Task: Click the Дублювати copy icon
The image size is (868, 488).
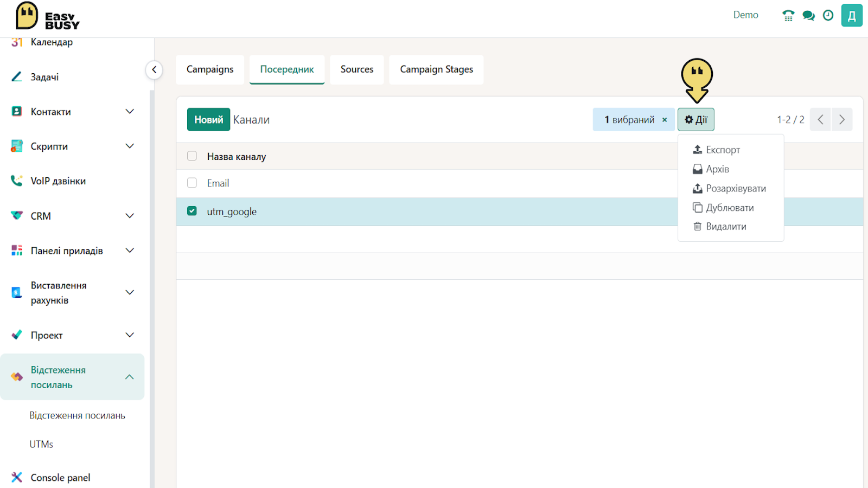Action: click(x=698, y=208)
